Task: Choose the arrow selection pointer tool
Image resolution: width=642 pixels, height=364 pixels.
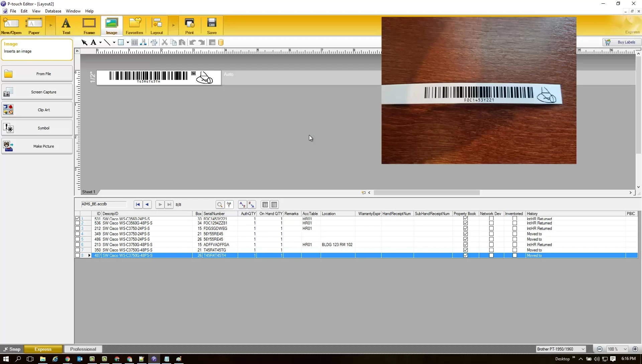Action: pyautogui.click(x=84, y=42)
